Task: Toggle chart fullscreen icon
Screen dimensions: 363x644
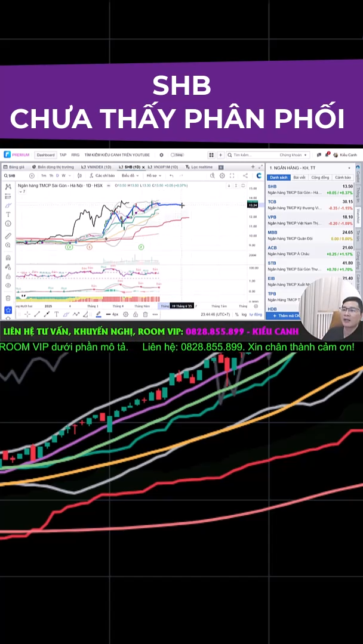Action: 232,175
